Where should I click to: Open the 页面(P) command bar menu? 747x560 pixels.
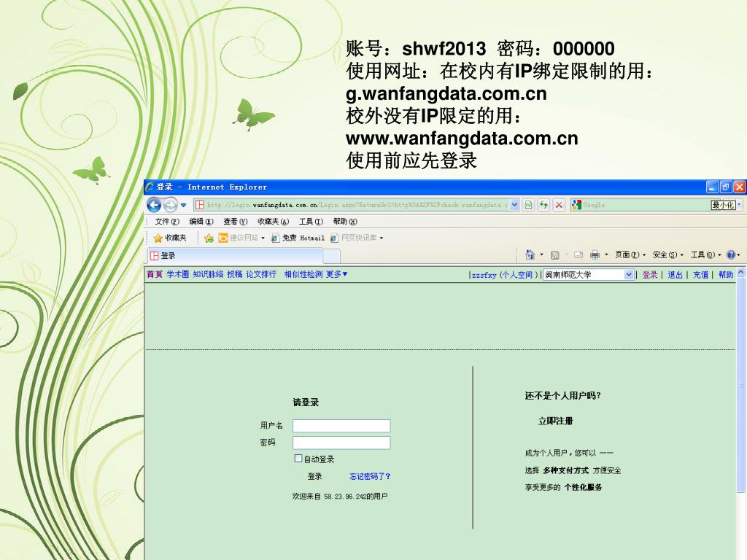tap(630, 255)
